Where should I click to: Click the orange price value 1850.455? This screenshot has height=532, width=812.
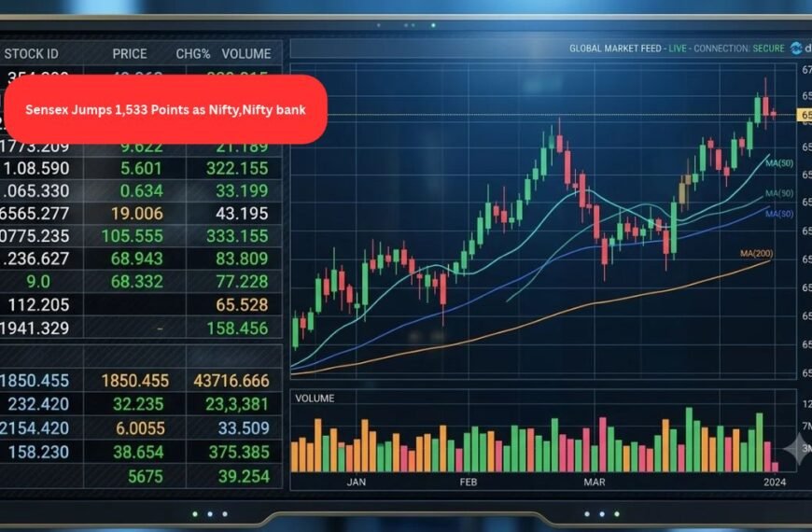(135, 381)
